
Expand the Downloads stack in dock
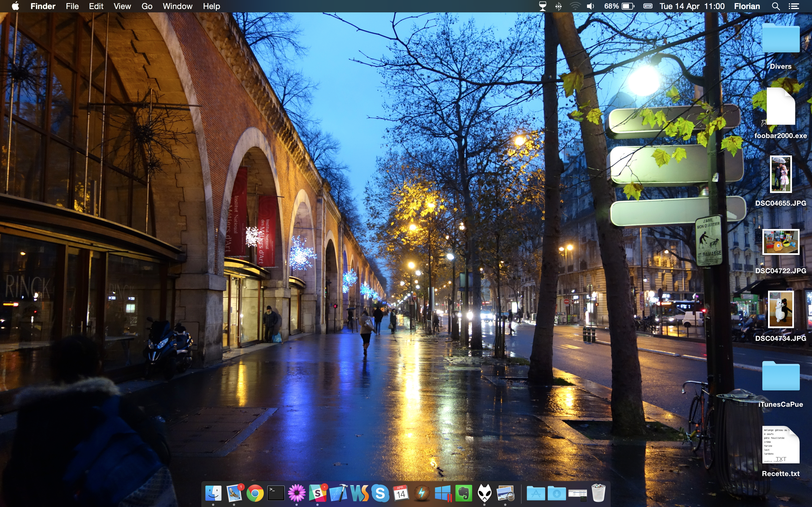557,493
